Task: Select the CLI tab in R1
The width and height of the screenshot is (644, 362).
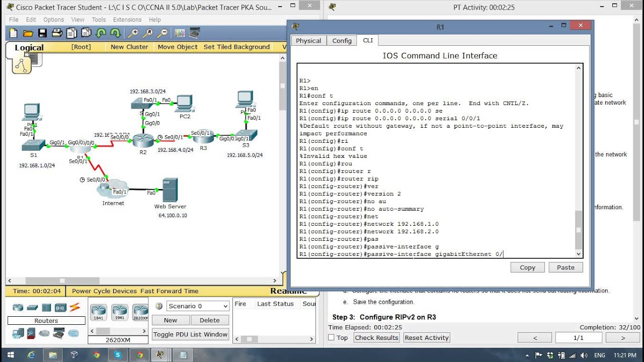Action: [368, 40]
